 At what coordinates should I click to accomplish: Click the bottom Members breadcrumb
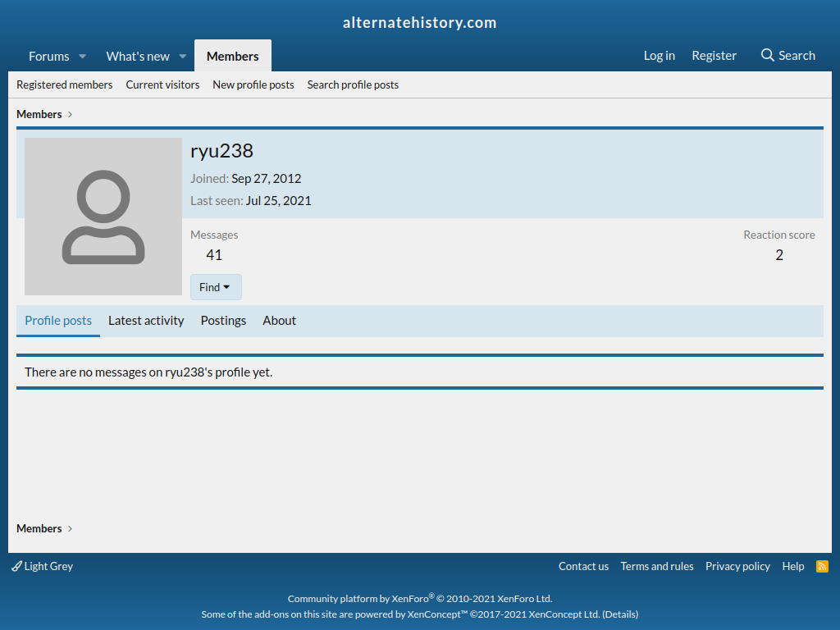pos(39,528)
